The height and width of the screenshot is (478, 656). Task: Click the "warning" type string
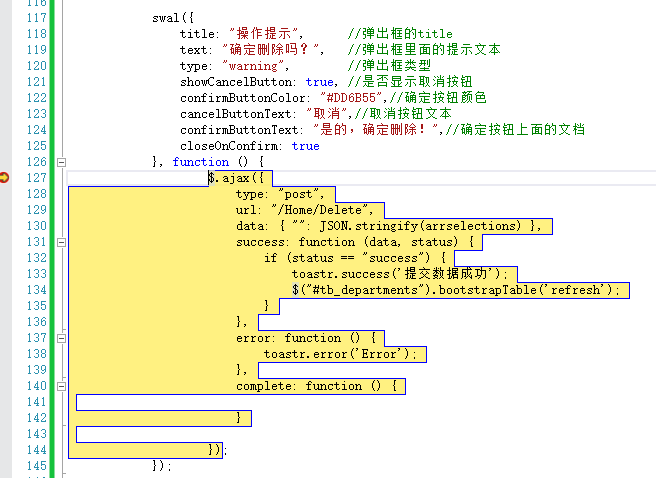271,66
